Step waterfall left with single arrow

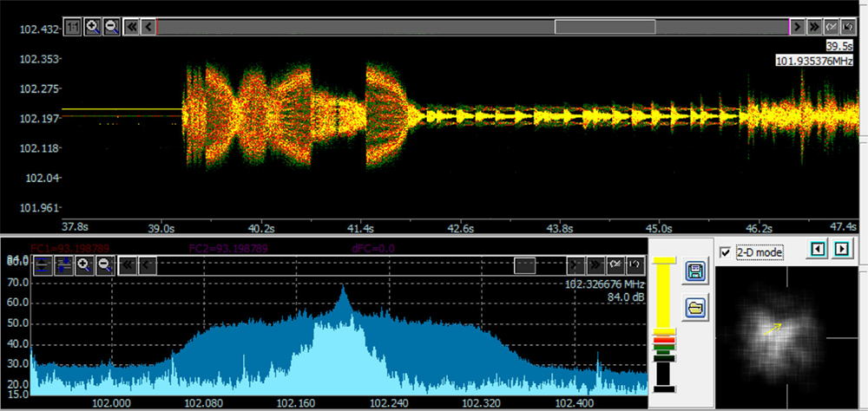click(x=149, y=27)
